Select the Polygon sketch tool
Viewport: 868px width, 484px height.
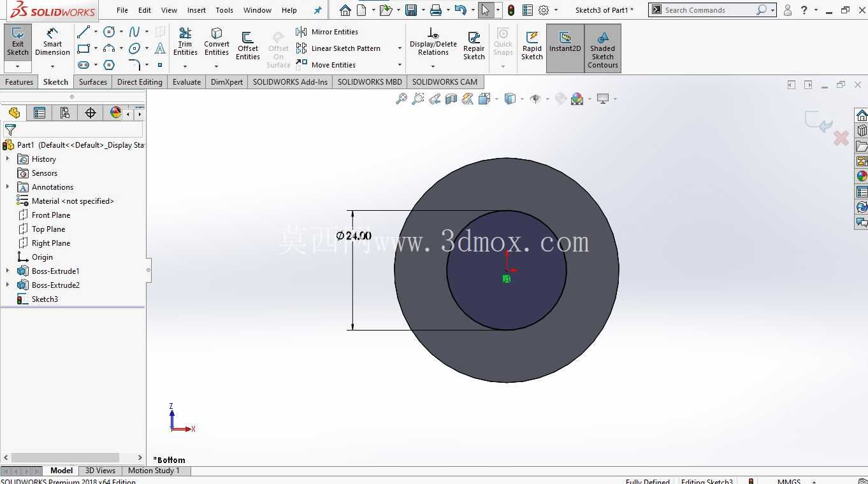[x=109, y=65]
